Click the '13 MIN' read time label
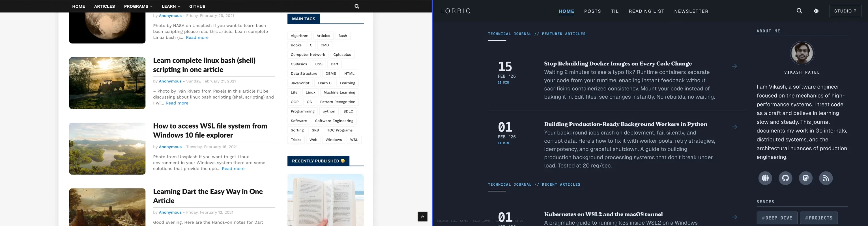The height and width of the screenshot is (226, 868). pos(503,83)
